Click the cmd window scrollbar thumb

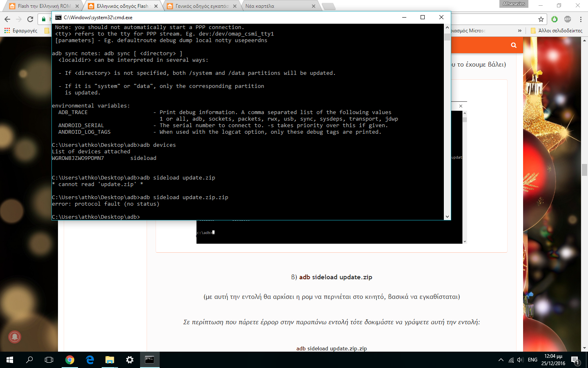click(447, 37)
